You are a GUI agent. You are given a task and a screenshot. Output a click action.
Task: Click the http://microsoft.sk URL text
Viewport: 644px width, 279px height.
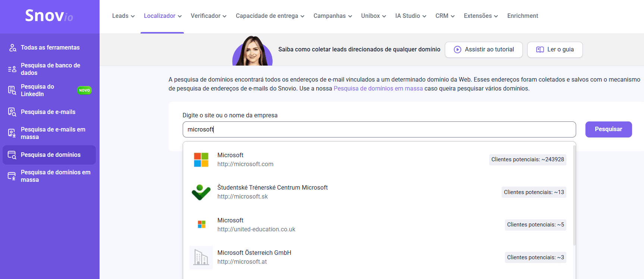[242, 197]
